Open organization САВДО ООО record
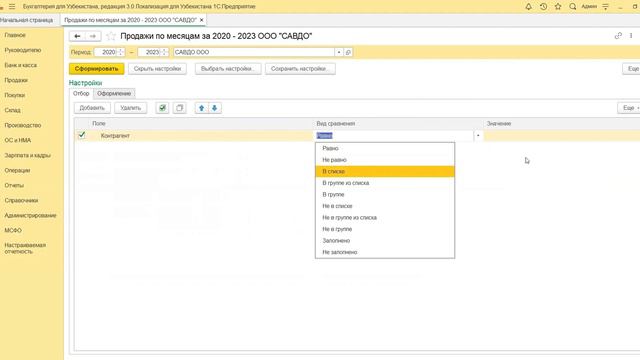 click(x=348, y=52)
